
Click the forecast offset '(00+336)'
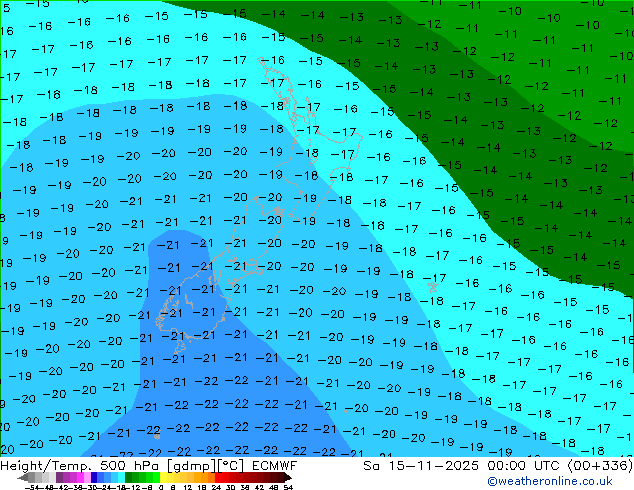click(600, 466)
